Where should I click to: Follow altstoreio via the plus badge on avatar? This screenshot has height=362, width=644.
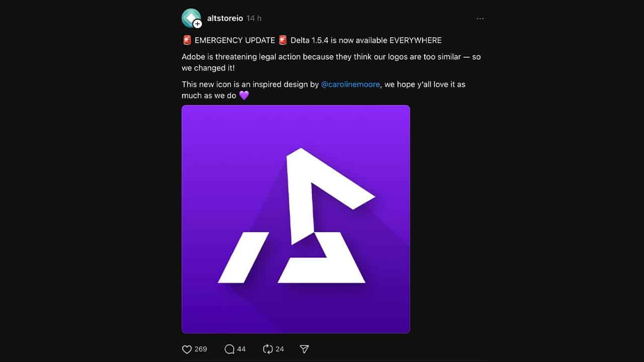(196, 24)
